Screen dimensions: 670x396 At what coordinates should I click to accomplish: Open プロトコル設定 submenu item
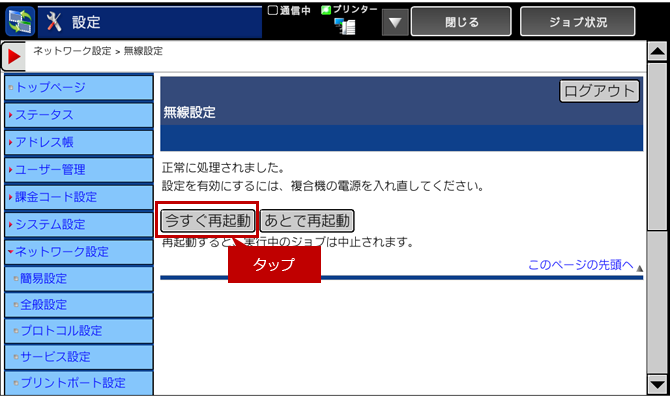pos(79,331)
